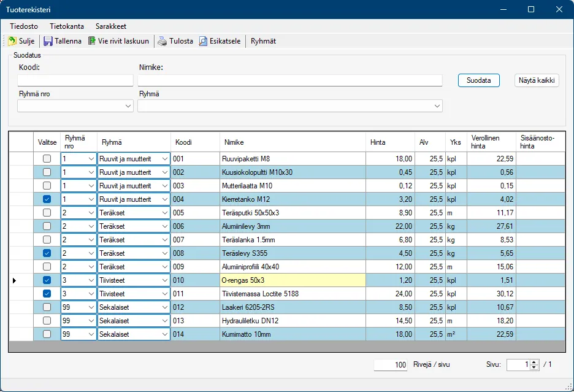Image resolution: width=574 pixels, height=392 pixels.
Task: Toggle the checkbox for Kumimatto 10mm row
Action: 47,334
